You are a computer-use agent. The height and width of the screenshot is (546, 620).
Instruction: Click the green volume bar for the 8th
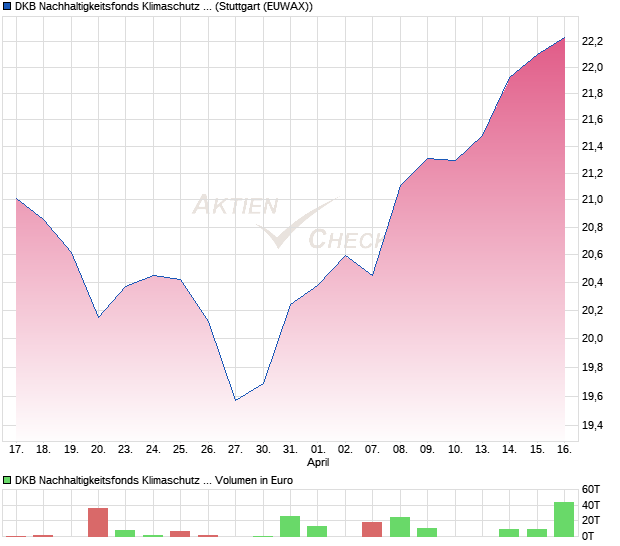(400, 527)
